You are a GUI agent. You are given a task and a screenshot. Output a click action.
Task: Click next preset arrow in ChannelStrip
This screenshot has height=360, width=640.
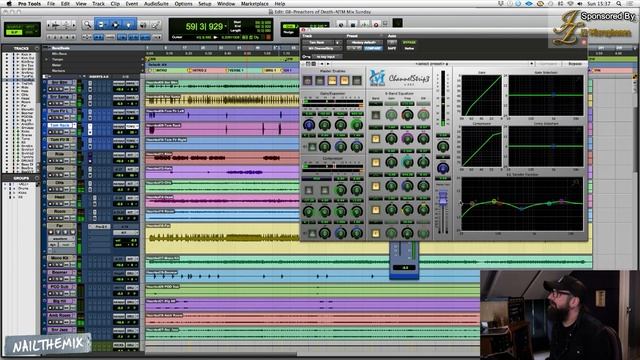coord(328,64)
